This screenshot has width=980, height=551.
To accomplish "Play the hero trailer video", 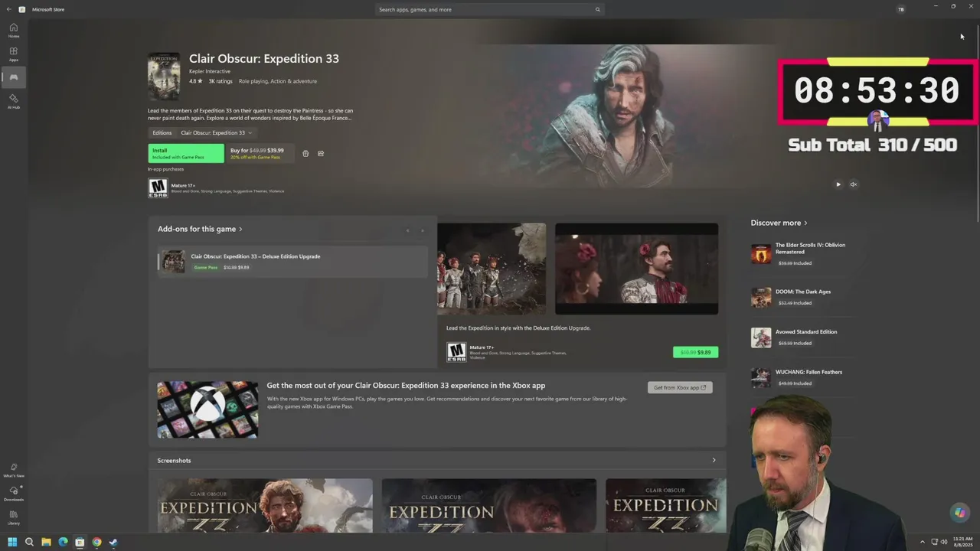I will [x=838, y=184].
